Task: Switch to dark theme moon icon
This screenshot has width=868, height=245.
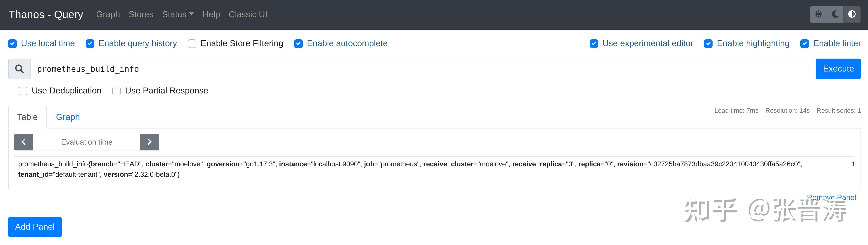Action: (x=835, y=14)
